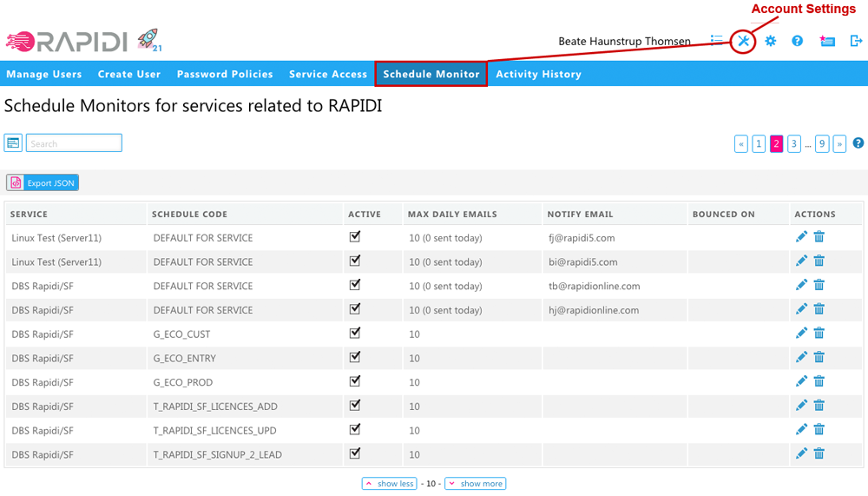Delete the G_ECO_ENTRY schedule row
Image resolution: width=868 pixels, height=496 pixels.
pos(819,358)
